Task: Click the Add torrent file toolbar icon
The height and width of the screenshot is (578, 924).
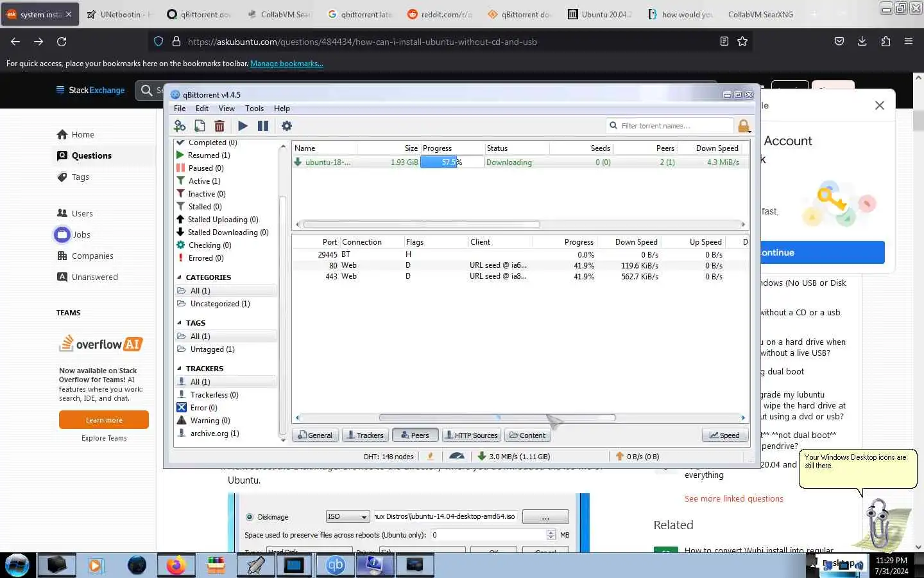Action: pos(200,126)
